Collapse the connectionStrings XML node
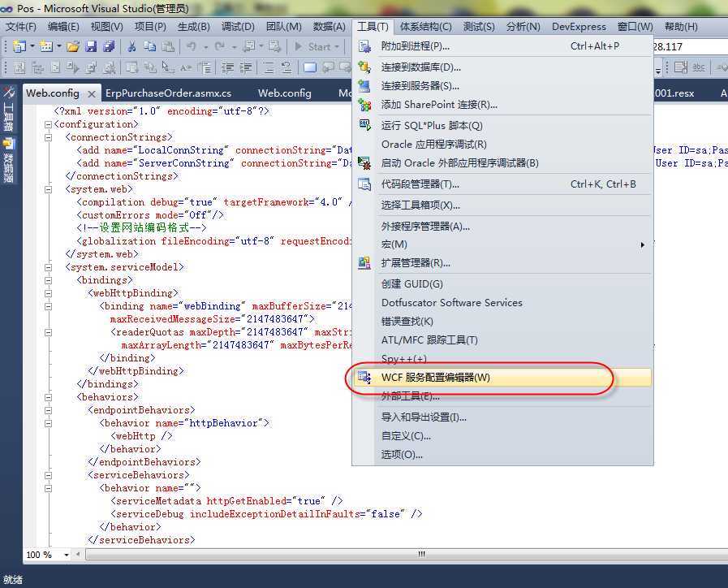This screenshot has width=728, height=588. click(48, 137)
